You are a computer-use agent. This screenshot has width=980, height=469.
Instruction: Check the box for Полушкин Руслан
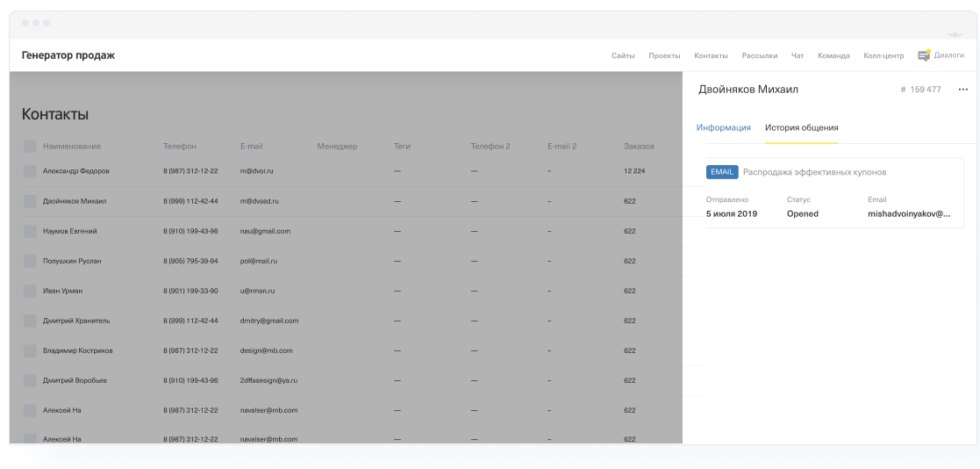click(29, 262)
